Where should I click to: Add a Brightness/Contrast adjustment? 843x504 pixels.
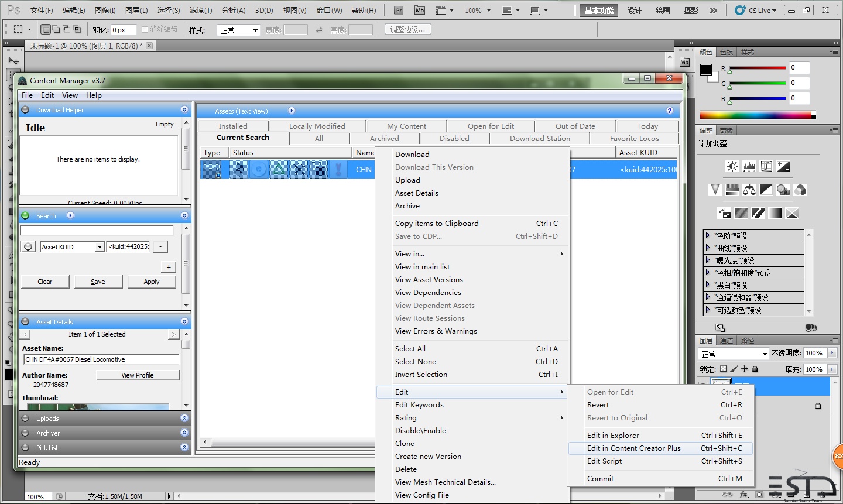click(732, 166)
